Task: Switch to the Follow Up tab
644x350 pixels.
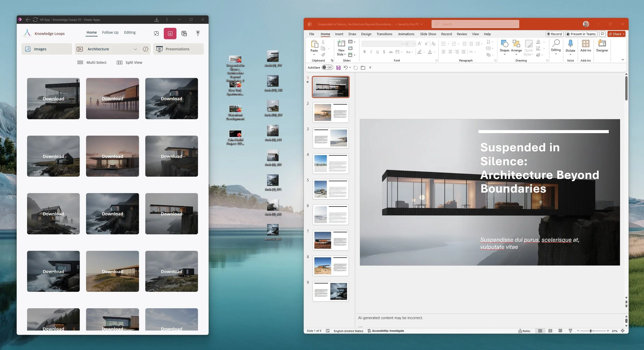Action: [x=110, y=32]
